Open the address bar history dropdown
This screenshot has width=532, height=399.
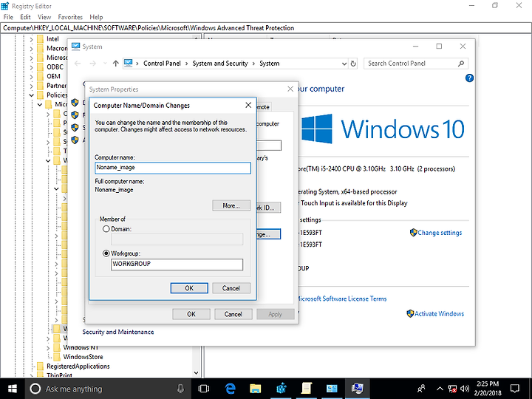coord(344,64)
